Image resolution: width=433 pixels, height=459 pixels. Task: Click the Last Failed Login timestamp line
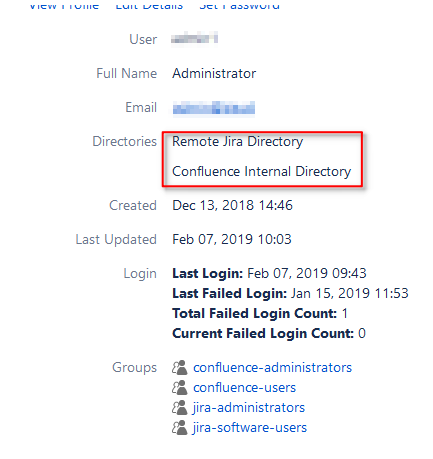(x=290, y=293)
